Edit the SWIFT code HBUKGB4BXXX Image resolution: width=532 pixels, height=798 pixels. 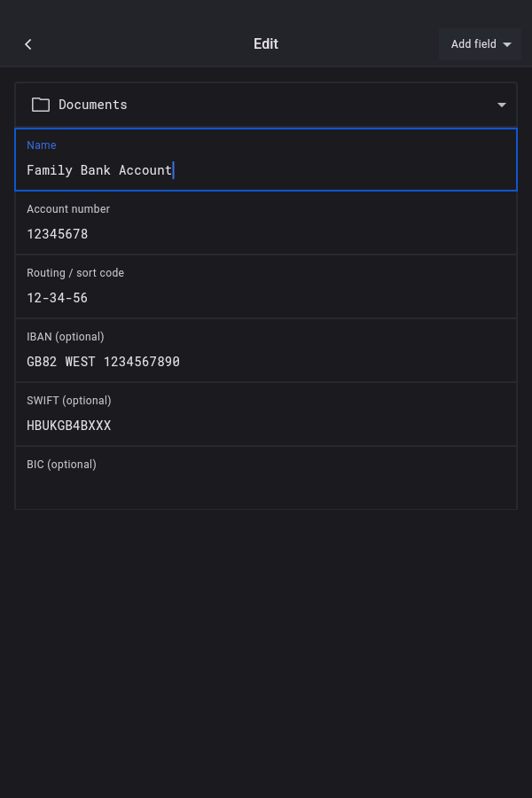tap(69, 426)
